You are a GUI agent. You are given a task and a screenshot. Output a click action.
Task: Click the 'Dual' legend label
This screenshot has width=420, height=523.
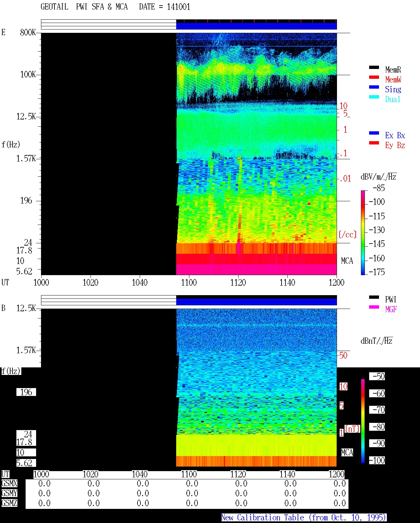coord(393,99)
